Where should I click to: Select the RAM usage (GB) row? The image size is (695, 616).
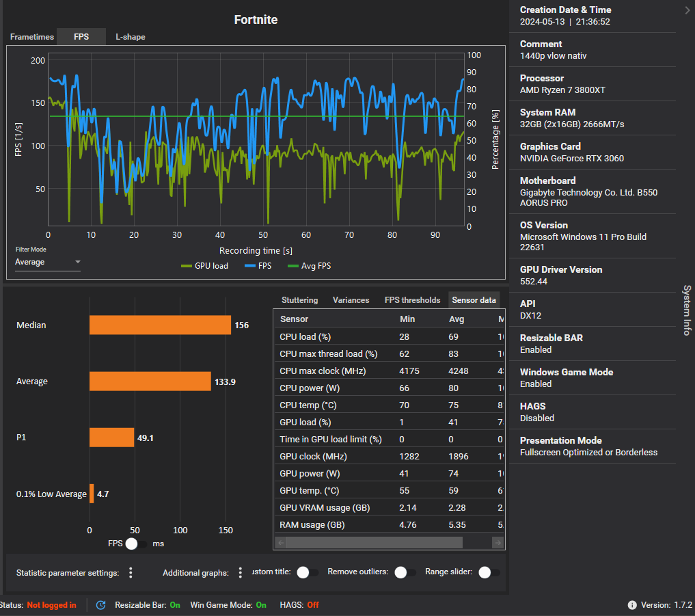point(389,524)
